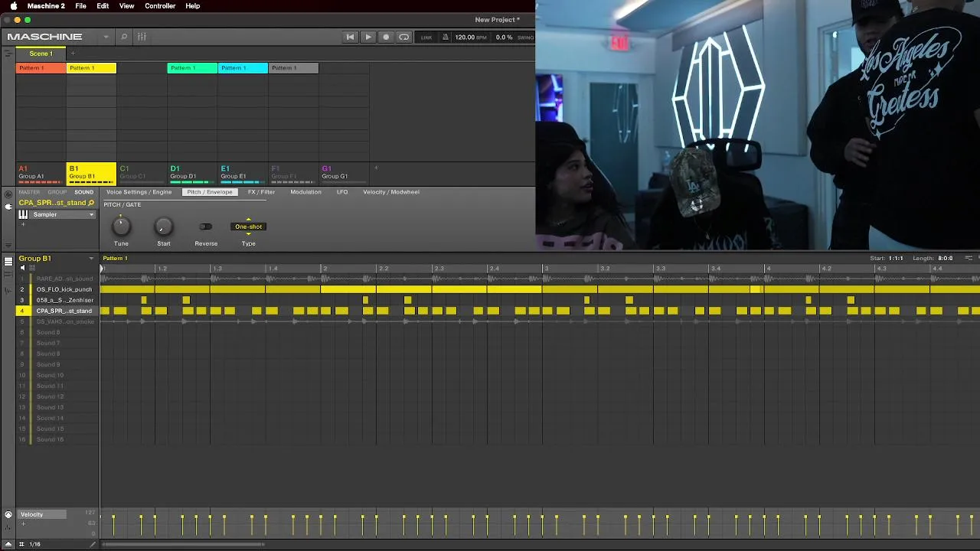Open Velocity / Modwheel page
The height and width of the screenshot is (551, 980).
pos(391,192)
